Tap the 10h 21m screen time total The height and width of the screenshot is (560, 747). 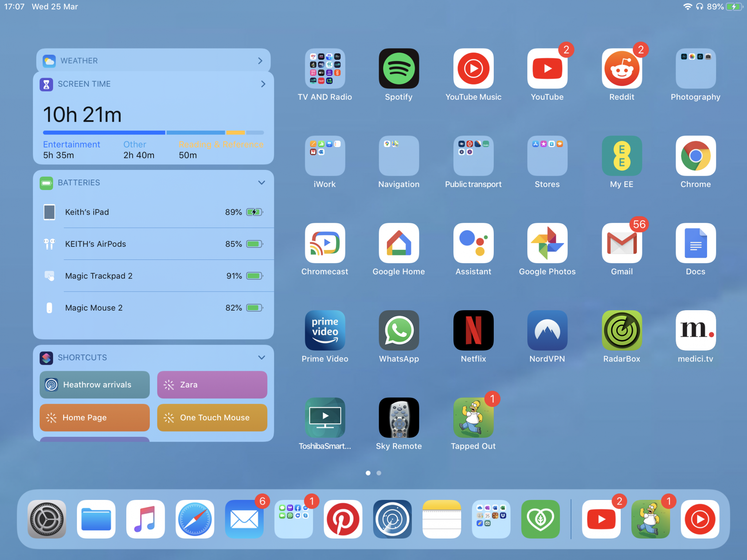coord(82,115)
